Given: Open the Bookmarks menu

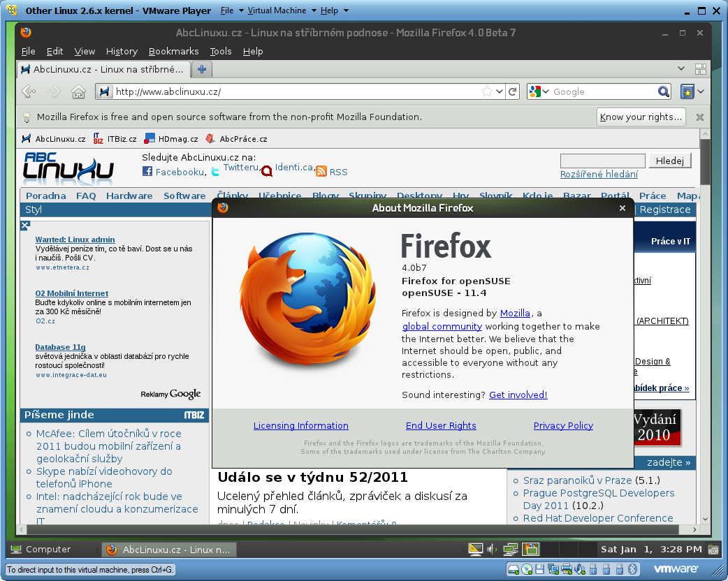Looking at the screenshot, I should [174, 51].
